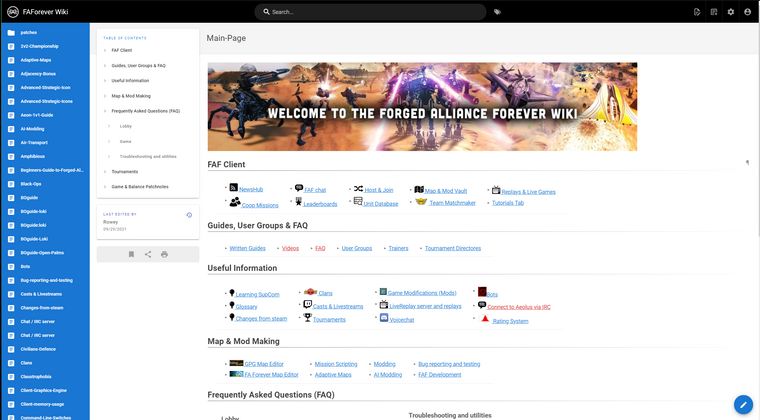Click the GPG Map Editor icon
760x420 pixels.
pyautogui.click(x=236, y=363)
